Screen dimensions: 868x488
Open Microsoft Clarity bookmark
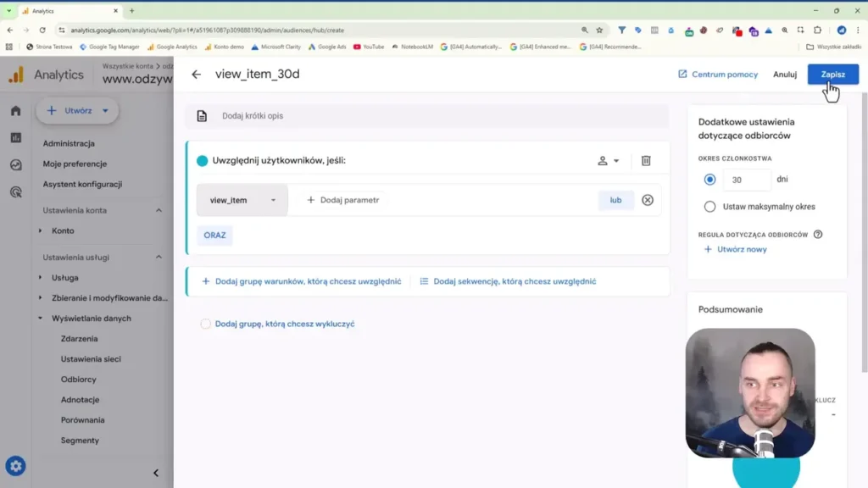(x=275, y=47)
